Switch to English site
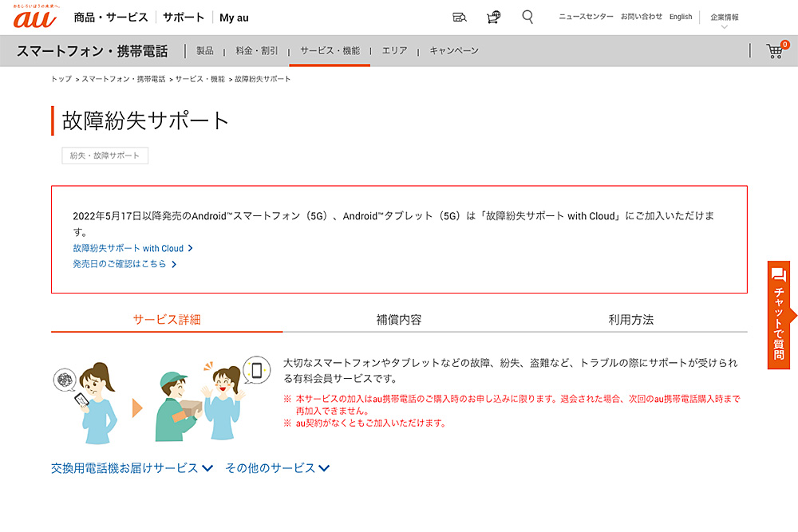Screen dimensions: 798x532 (681, 17)
